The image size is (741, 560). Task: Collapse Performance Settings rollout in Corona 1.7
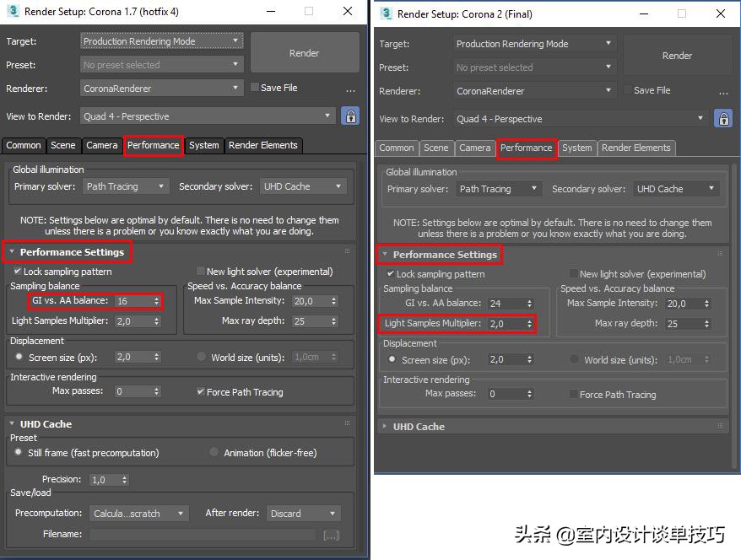point(12,251)
